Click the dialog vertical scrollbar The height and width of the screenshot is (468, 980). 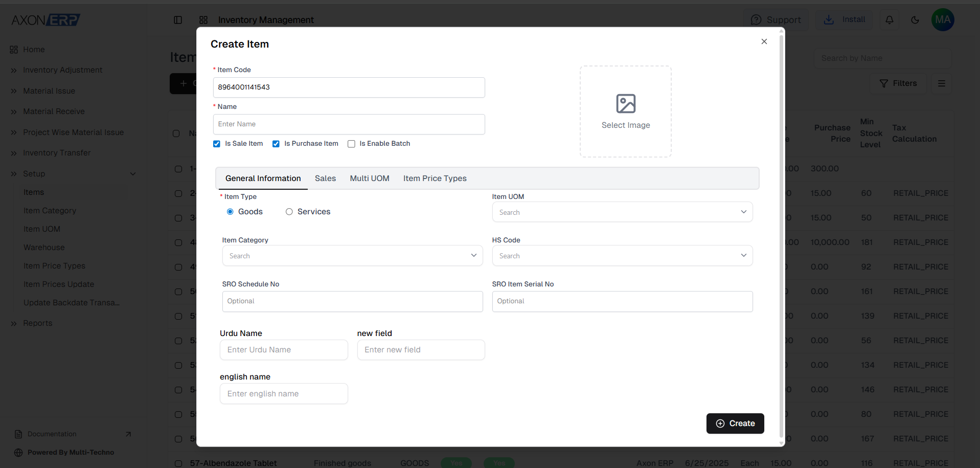point(781,235)
